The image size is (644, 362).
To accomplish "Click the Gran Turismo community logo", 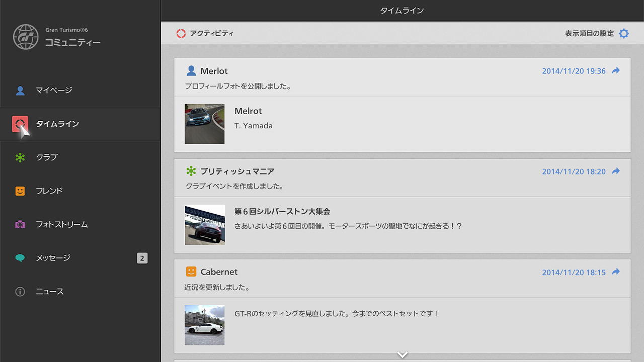I will [x=26, y=37].
